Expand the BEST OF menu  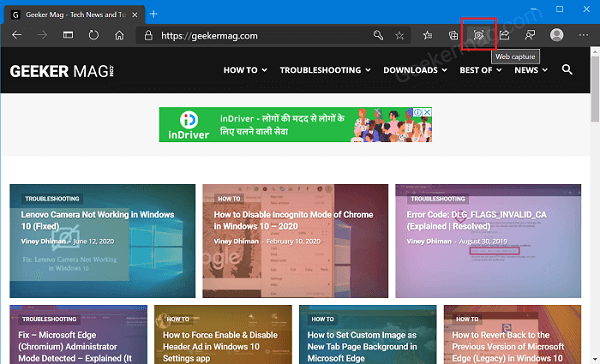[481, 70]
